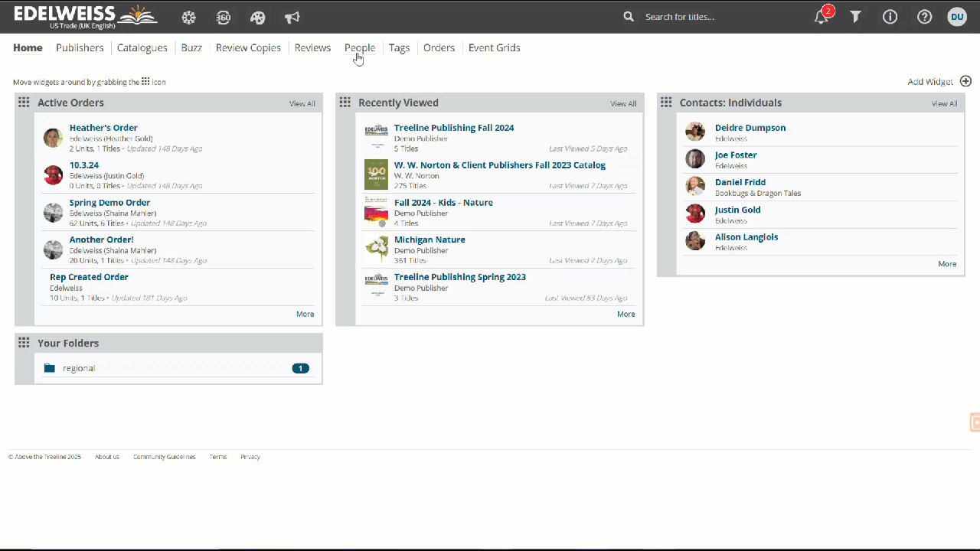Open the Review Copies tab

(248, 47)
